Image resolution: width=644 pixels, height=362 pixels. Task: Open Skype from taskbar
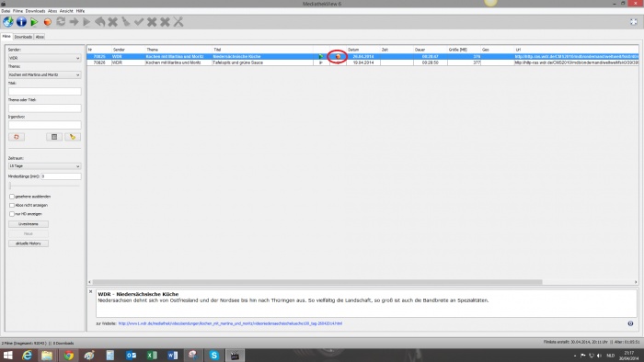[214, 356]
